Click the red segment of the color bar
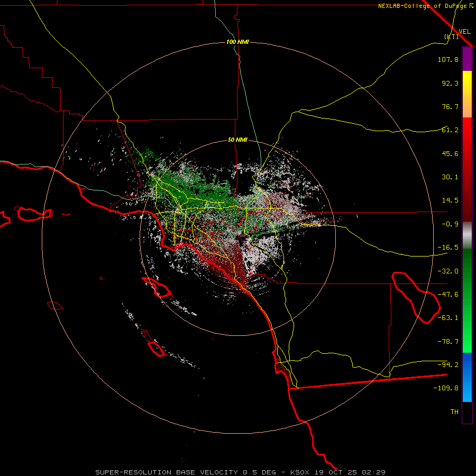476x476 pixels. [x=467, y=169]
